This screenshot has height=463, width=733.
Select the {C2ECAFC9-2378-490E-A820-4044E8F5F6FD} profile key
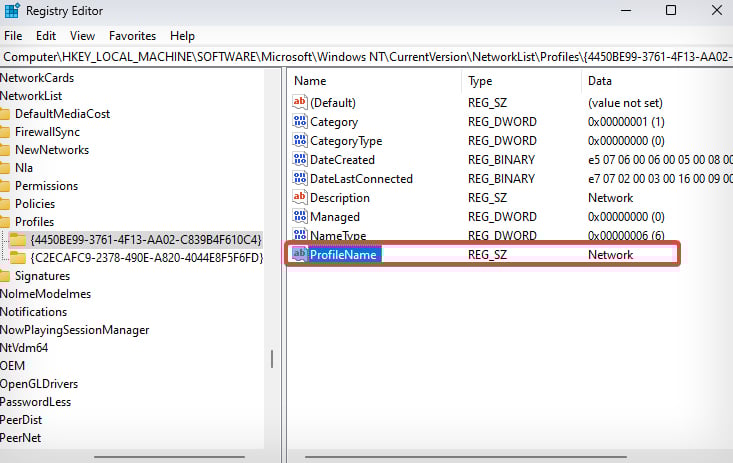147,258
